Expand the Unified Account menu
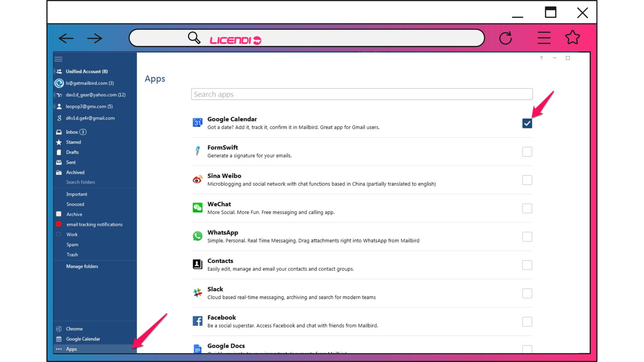The width and height of the screenshot is (644, 362). tap(87, 71)
